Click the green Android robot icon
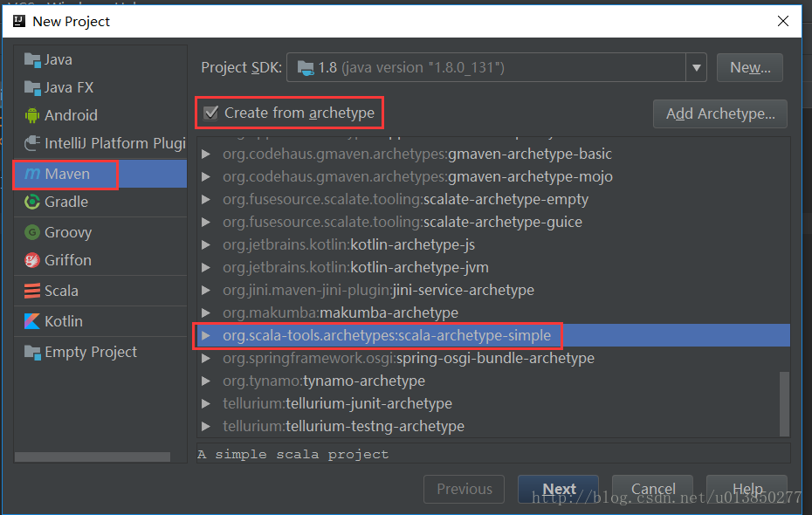The width and height of the screenshot is (812, 515). (32, 115)
